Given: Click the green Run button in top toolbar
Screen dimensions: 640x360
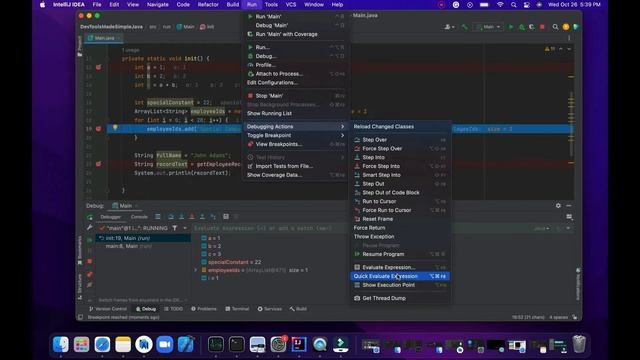Looking at the screenshot, I should click(x=511, y=27).
